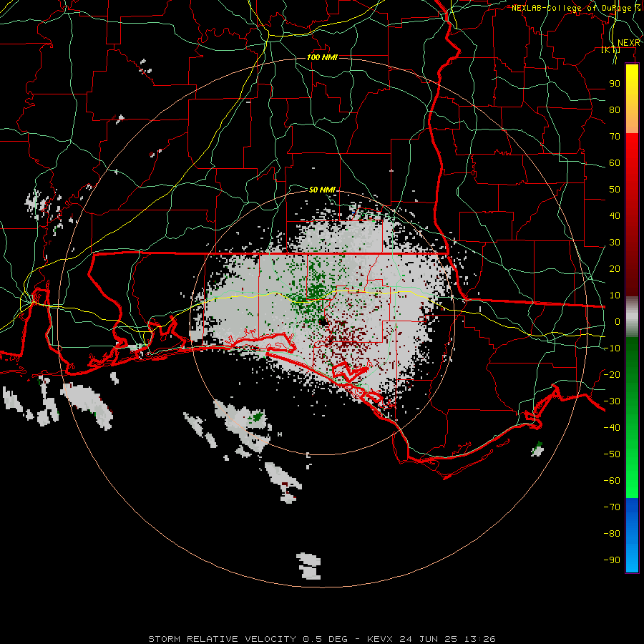Click the -60 value on the velocity scale
The width and height of the screenshot is (644, 644).
click(x=612, y=481)
